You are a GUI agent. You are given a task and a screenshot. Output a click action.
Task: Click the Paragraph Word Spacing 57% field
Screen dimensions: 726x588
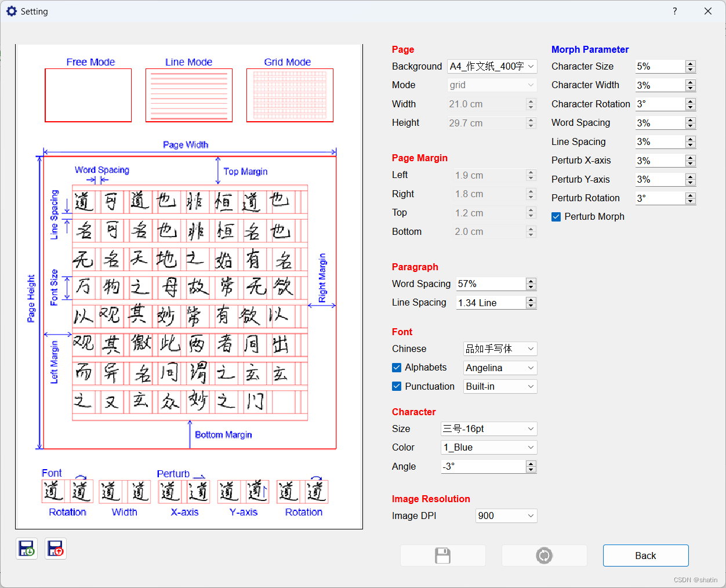491,284
